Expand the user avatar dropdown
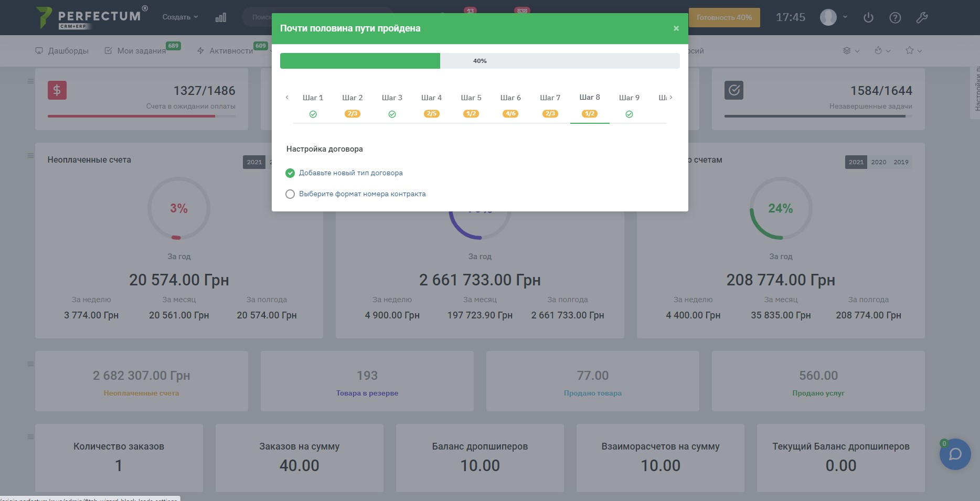The height and width of the screenshot is (501, 980). point(834,17)
